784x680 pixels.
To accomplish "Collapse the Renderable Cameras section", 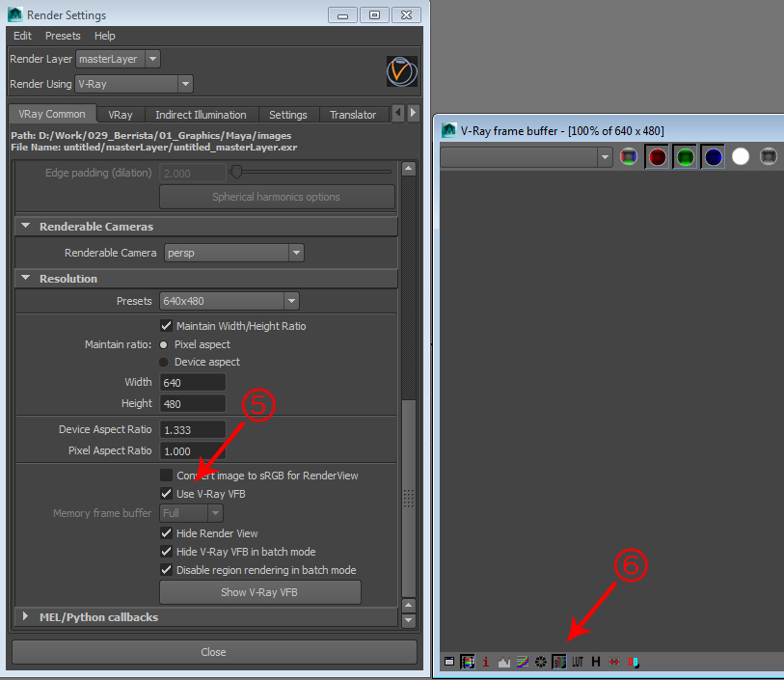I will 25,226.
